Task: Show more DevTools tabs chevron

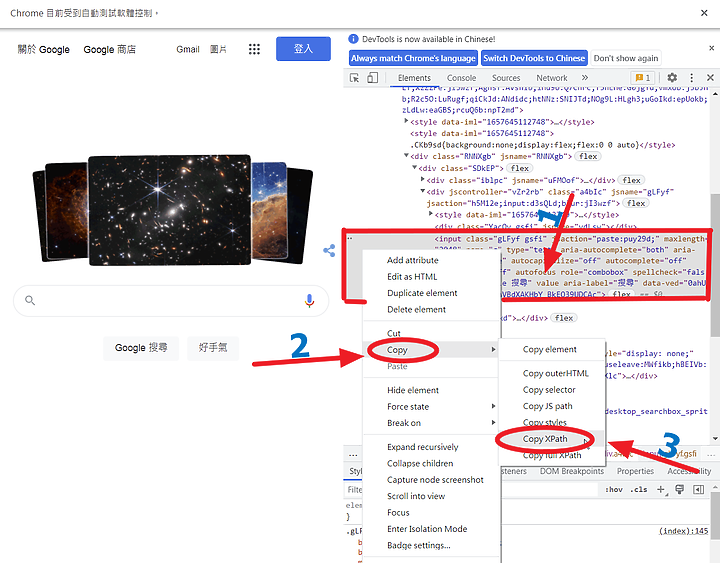Action: (585, 78)
